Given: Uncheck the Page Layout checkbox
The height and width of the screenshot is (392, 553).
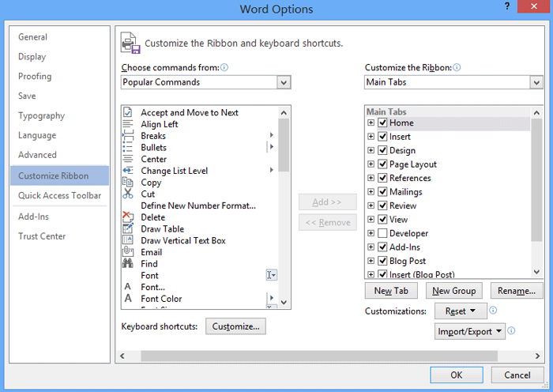Looking at the screenshot, I should [x=382, y=164].
